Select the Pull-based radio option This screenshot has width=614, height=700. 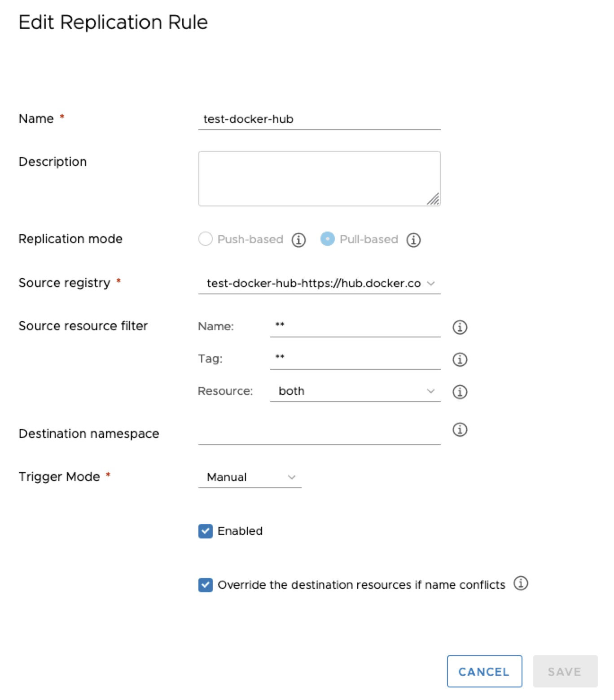tap(328, 239)
